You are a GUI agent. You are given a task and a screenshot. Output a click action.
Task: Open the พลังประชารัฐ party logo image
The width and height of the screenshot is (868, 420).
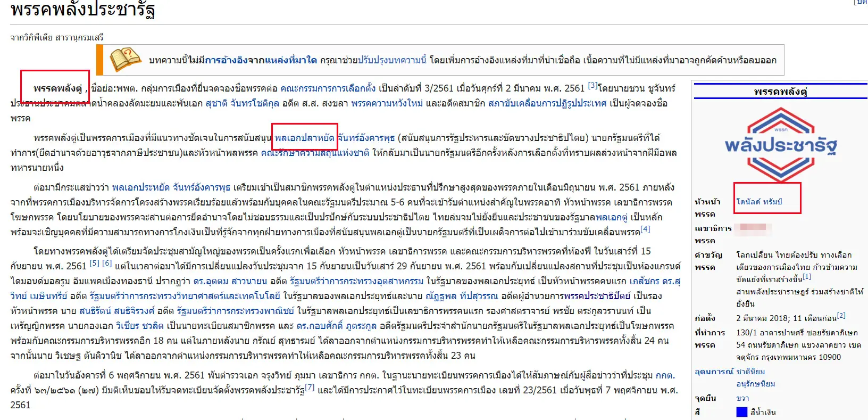click(780, 145)
